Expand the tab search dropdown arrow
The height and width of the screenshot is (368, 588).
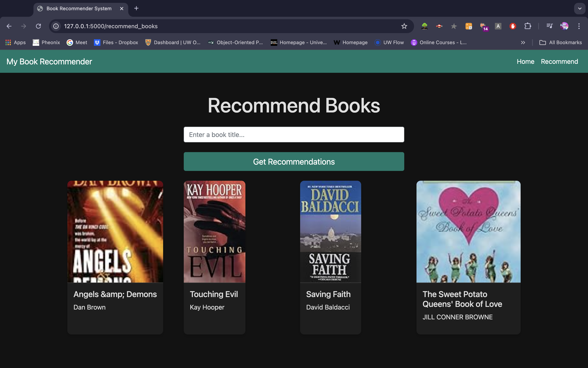coord(580,9)
